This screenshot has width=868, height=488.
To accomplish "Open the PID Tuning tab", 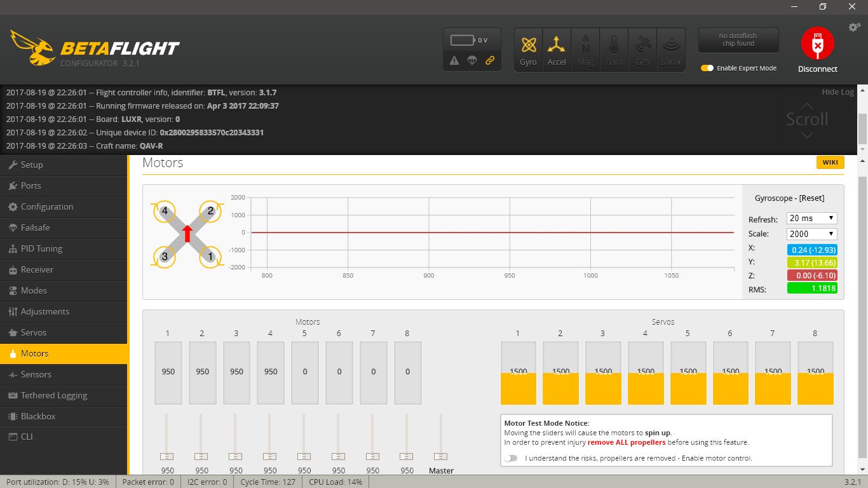I will (64, 248).
